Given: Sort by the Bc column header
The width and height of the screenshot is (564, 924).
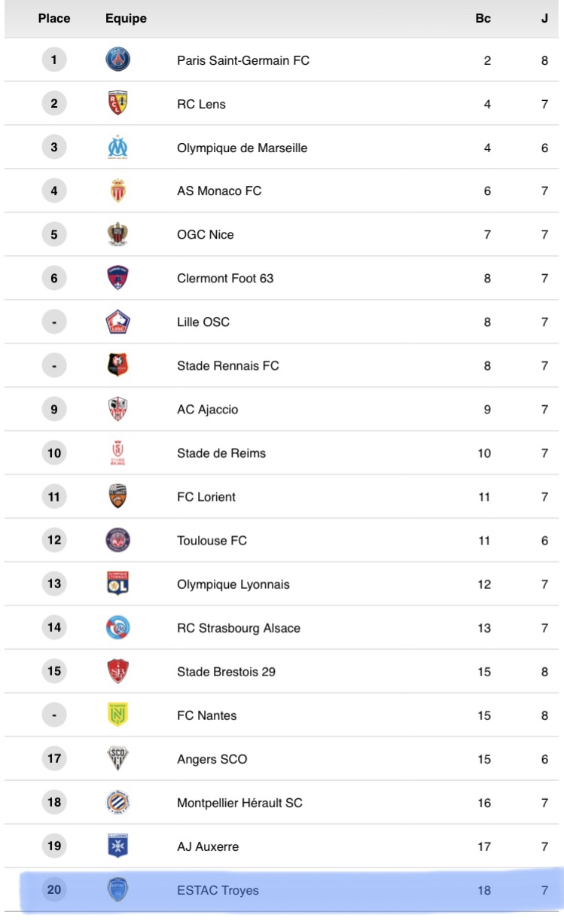Looking at the screenshot, I should click(x=483, y=19).
